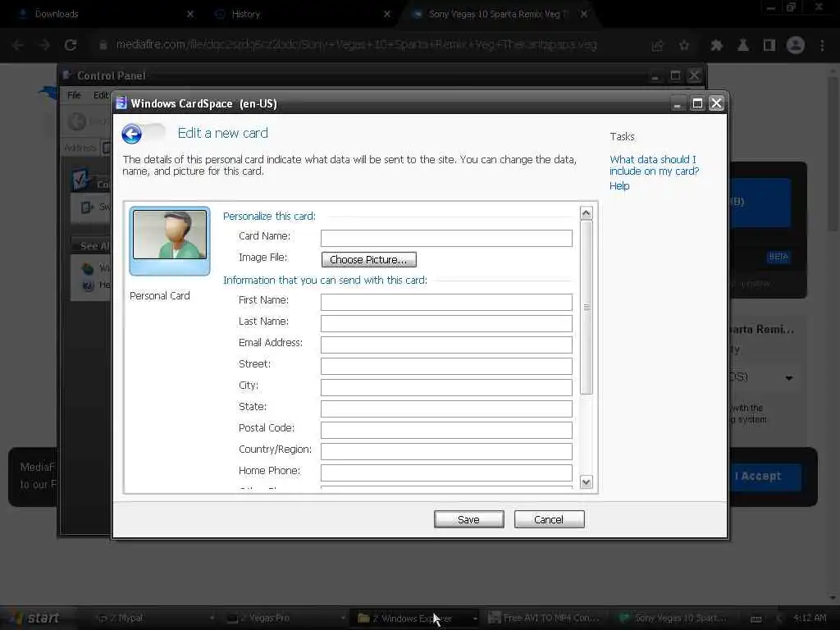This screenshot has height=630, width=840.
Task: Click the First Name field
Action: tap(446, 302)
